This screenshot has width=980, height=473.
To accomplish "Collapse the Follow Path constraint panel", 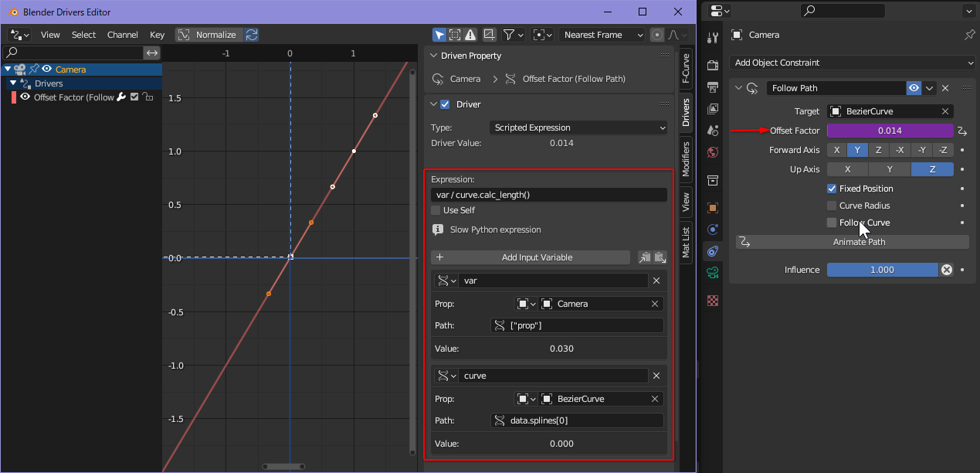I will pyautogui.click(x=738, y=88).
